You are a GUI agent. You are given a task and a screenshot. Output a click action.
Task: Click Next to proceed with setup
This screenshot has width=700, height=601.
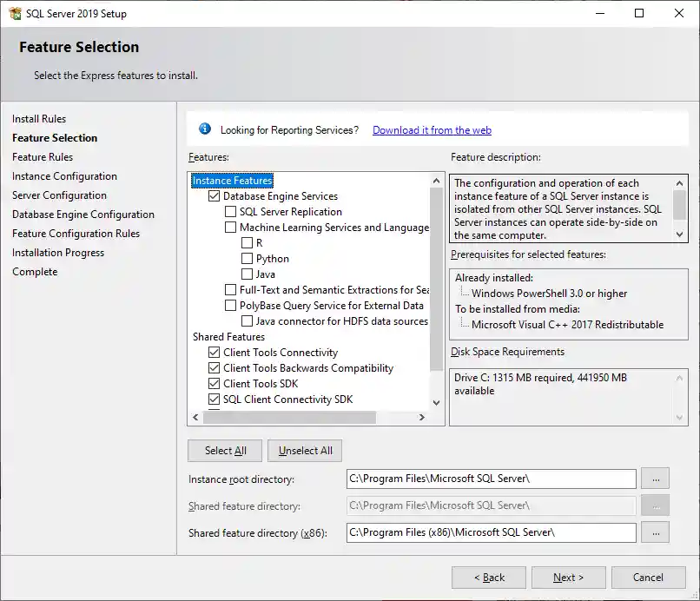point(568,577)
